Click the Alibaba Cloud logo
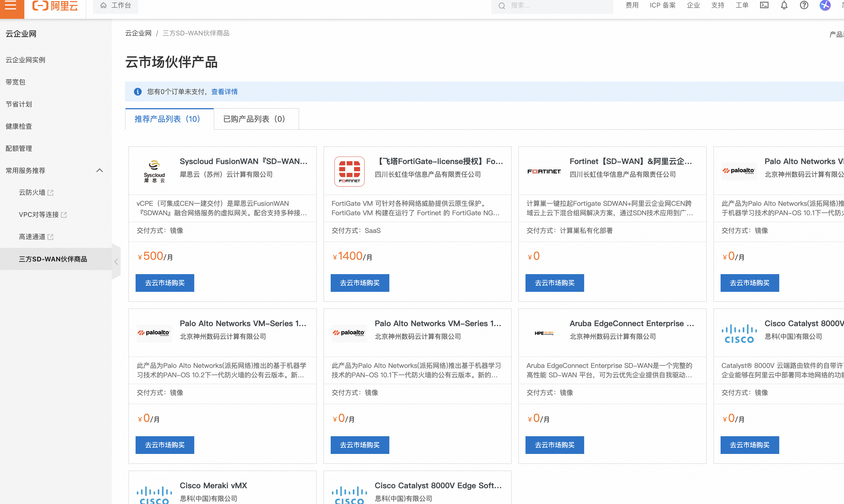The image size is (844, 504). (x=55, y=6)
